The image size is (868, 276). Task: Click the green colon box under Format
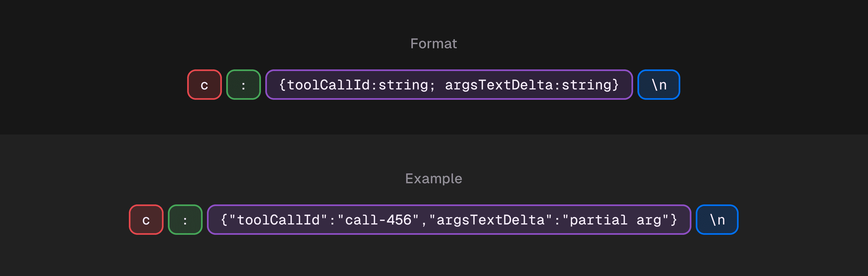[x=243, y=85]
